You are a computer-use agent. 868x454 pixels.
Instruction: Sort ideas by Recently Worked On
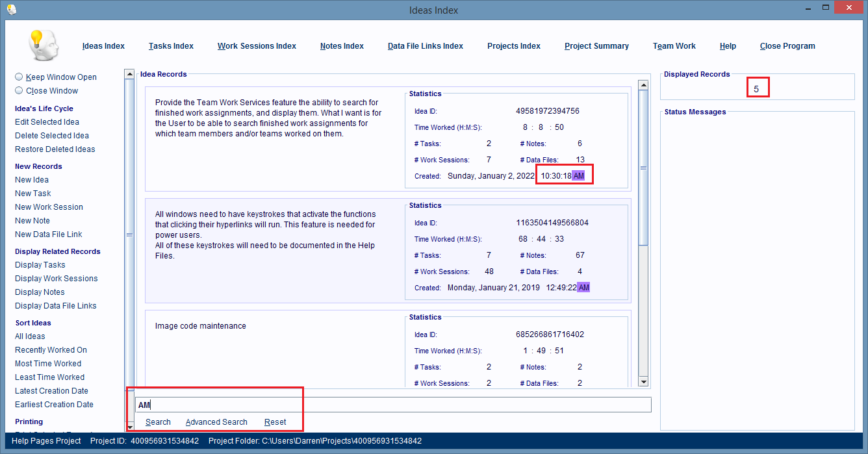click(x=51, y=350)
